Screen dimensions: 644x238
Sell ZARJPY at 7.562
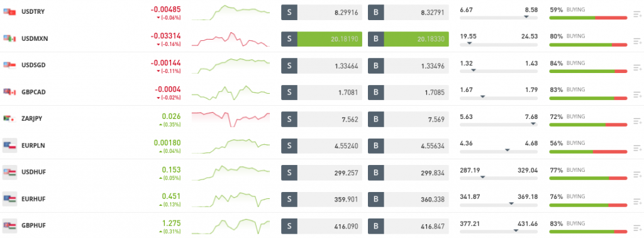coord(321,119)
